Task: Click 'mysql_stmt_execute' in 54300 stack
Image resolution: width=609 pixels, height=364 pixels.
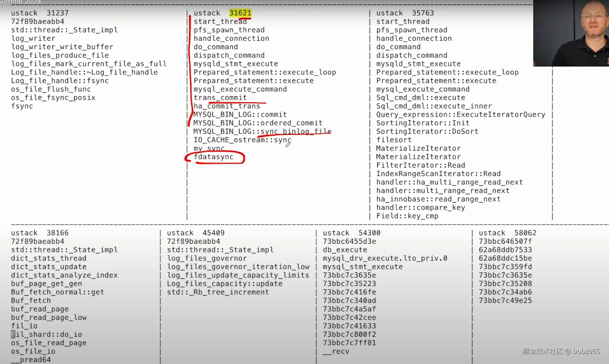Action: point(363,267)
